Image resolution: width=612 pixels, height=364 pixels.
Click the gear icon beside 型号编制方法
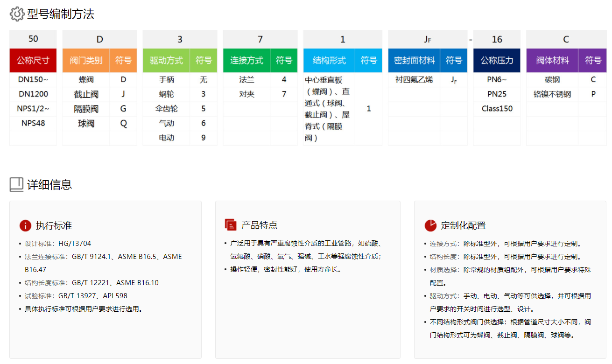pyautogui.click(x=17, y=14)
